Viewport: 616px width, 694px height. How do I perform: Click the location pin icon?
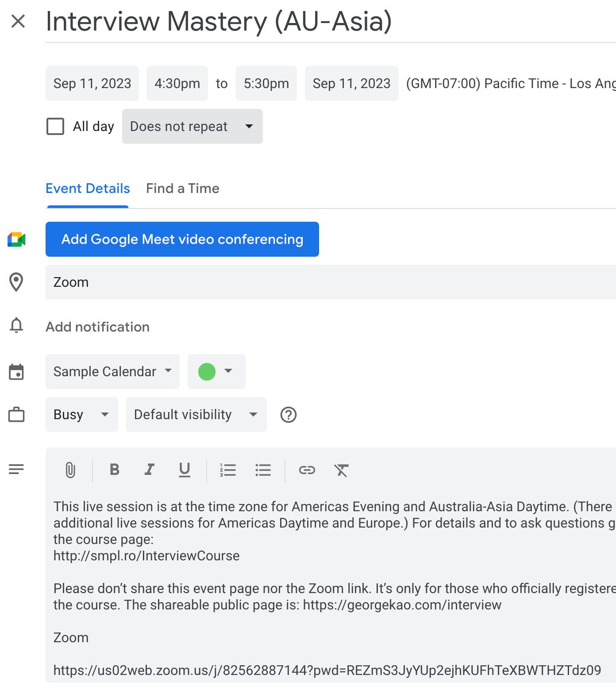coord(16,282)
